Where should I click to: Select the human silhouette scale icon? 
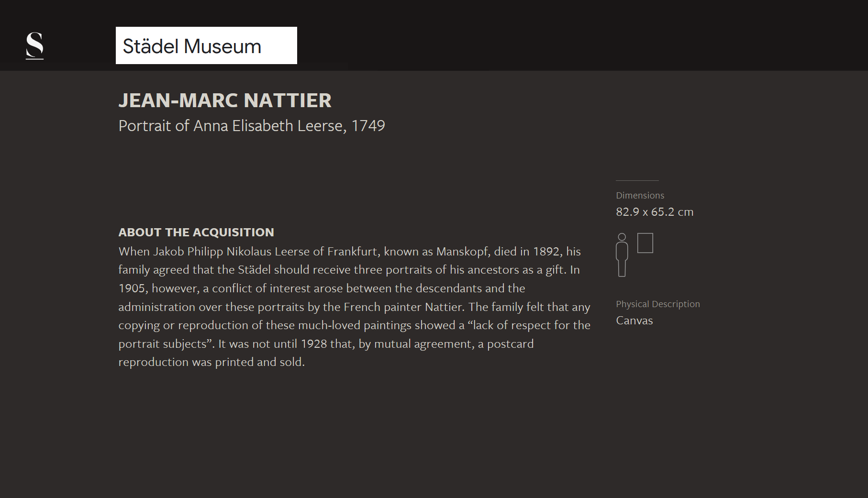coord(622,255)
